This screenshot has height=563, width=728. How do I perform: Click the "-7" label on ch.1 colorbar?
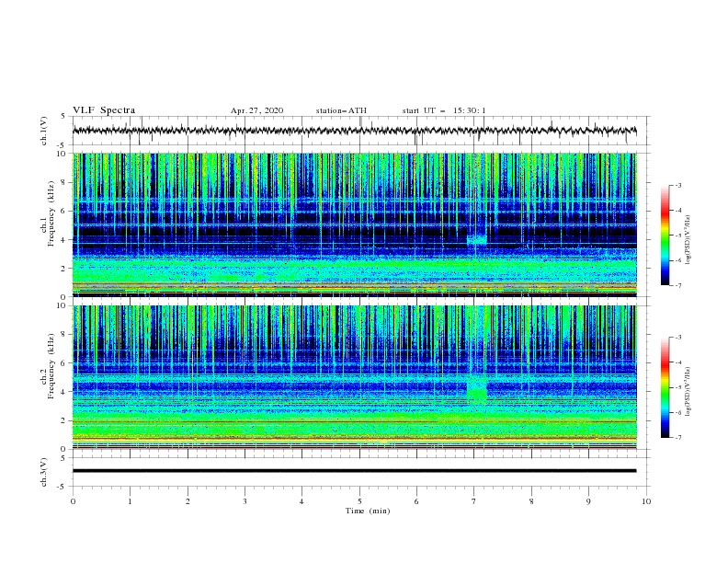(x=678, y=285)
